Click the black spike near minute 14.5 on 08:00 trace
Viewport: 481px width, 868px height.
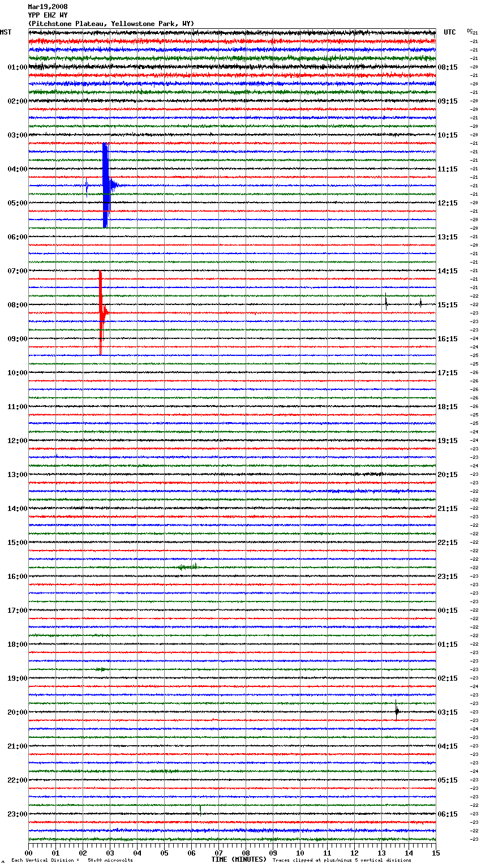point(420,303)
